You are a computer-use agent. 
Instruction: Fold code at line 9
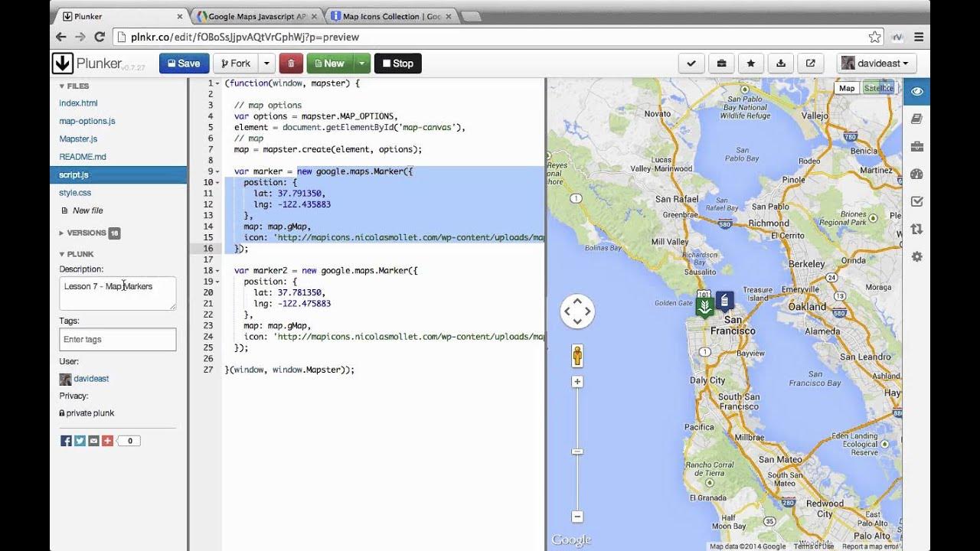tap(219, 171)
